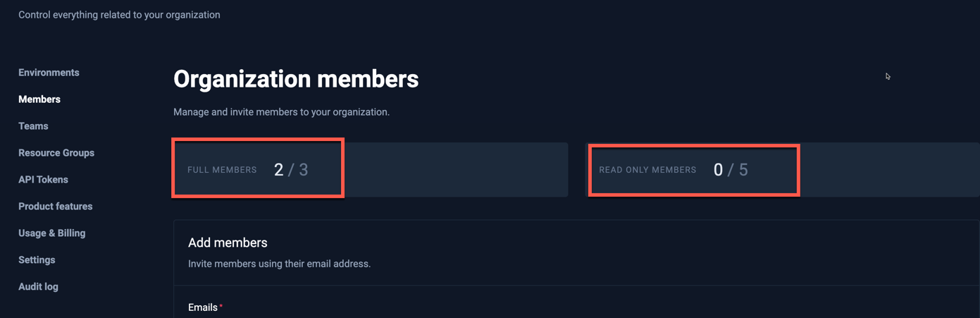This screenshot has width=980, height=318.
Task: Open Resource Groups from the sidebar
Action: (56, 153)
